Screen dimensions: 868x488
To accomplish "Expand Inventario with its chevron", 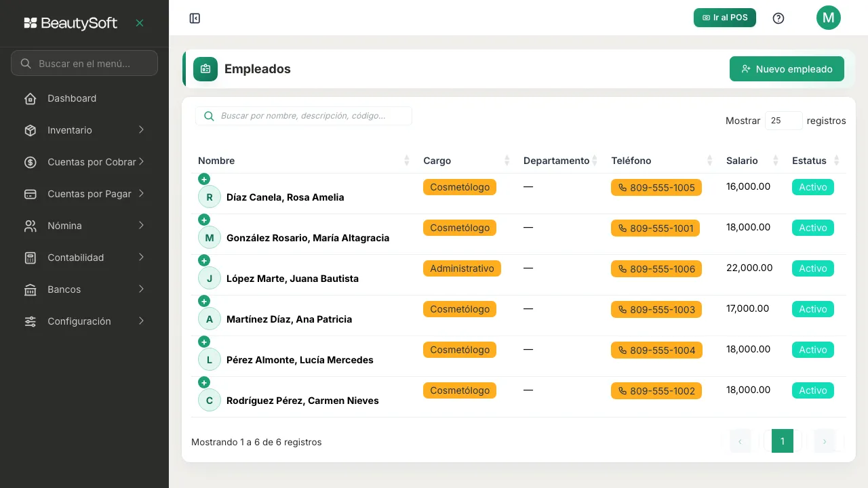I will [x=141, y=129].
